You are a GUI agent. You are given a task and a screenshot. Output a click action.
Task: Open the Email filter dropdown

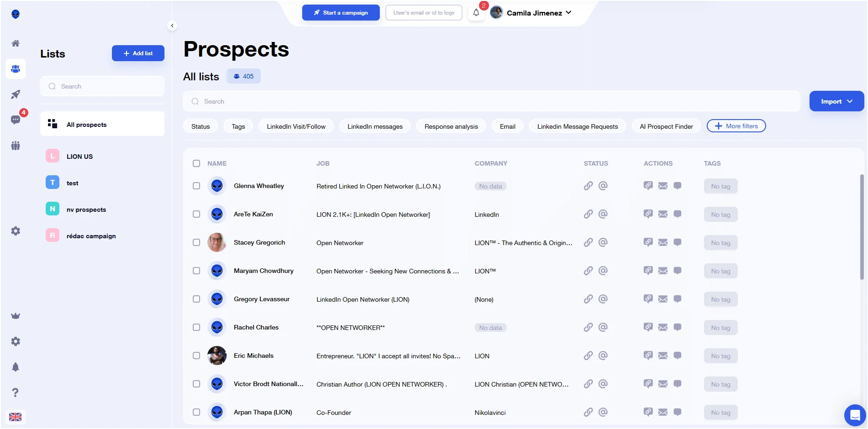(508, 126)
